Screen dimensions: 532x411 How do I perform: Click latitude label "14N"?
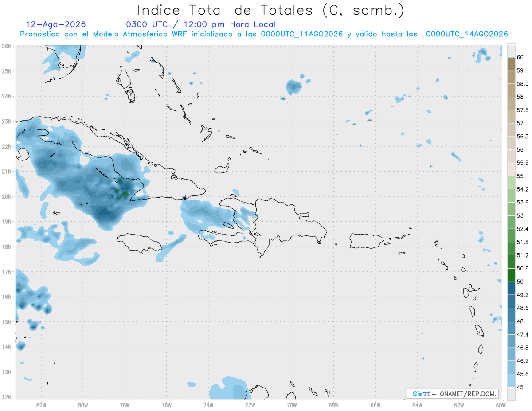click(x=7, y=347)
